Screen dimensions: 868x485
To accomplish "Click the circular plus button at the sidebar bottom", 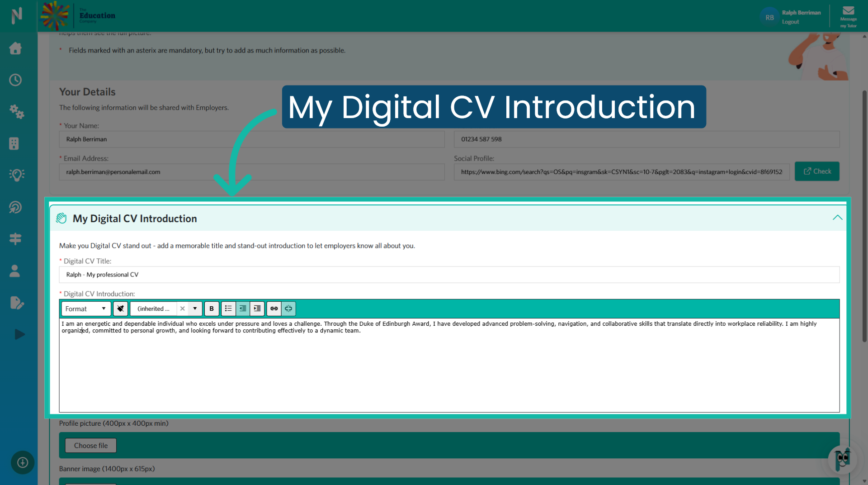I will tap(23, 462).
